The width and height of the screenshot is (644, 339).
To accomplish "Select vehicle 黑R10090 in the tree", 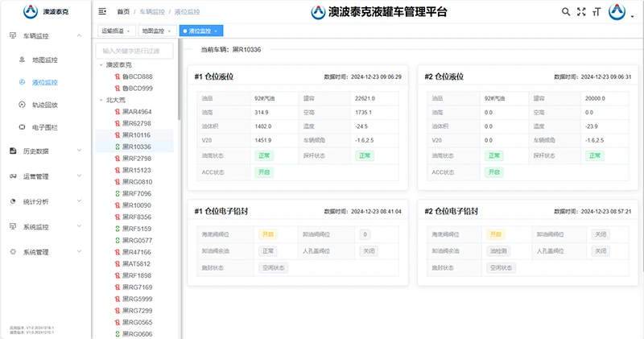I will [136, 205].
